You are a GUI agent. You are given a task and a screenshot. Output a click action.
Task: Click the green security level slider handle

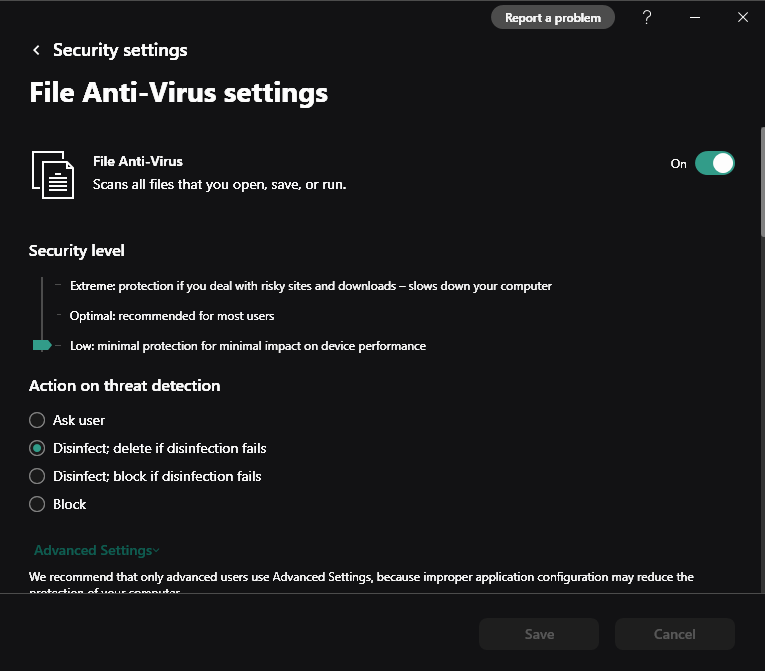click(x=42, y=345)
